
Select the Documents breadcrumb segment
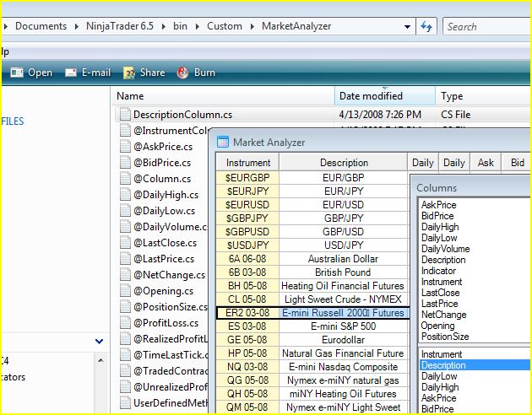(41, 26)
